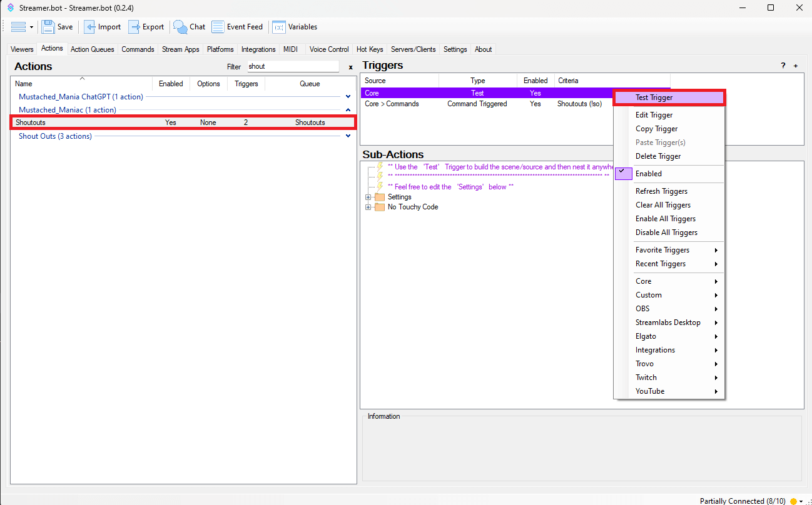Open the main menu dropdown arrow
Image resolution: width=812 pixels, height=505 pixels.
tap(31, 27)
